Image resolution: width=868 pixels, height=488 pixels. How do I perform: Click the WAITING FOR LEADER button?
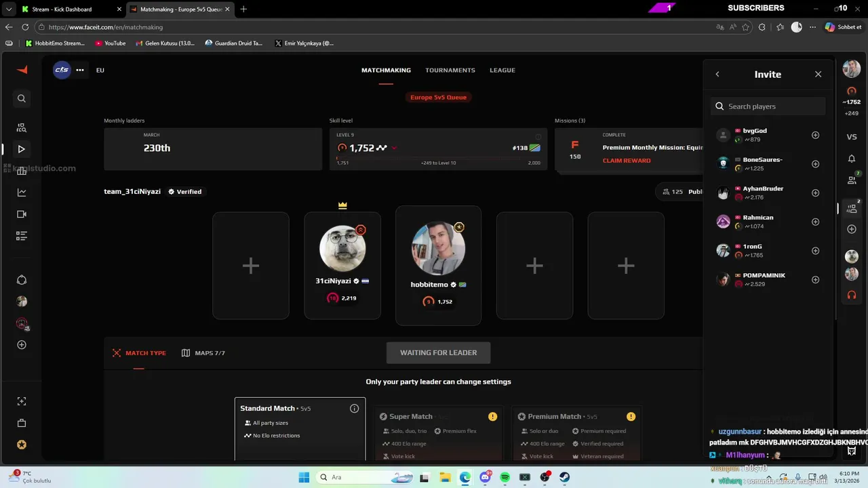438,352
